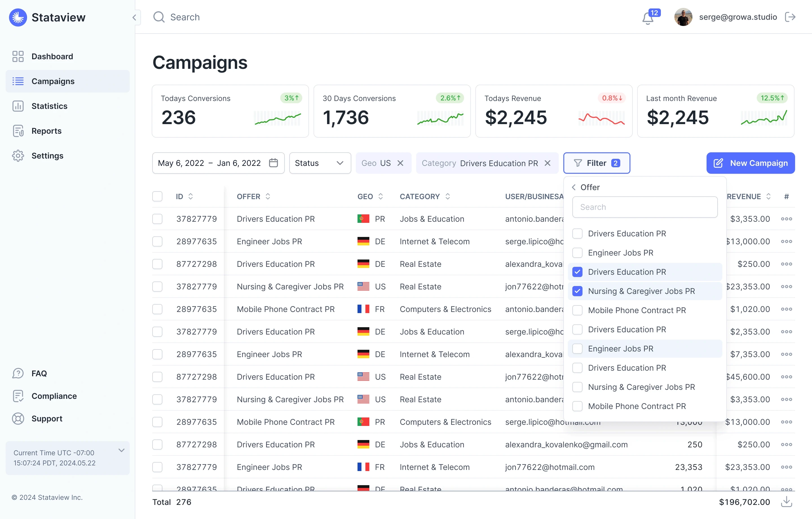Viewport: 812px width, 519px height.
Task: Click the Filter button
Action: click(596, 163)
